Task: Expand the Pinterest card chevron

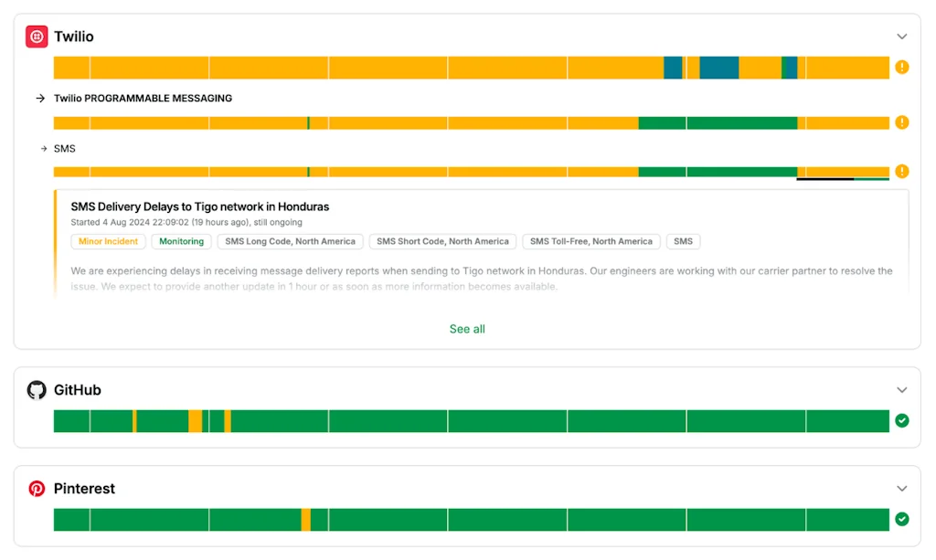Action: (x=902, y=489)
